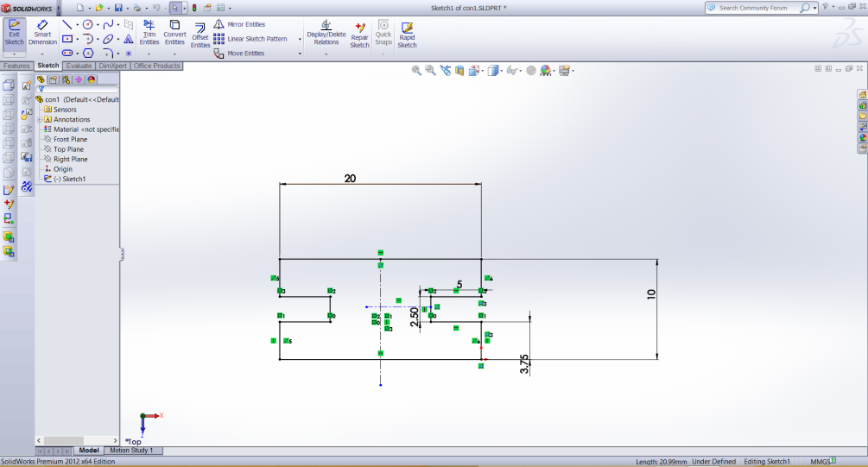868x467 pixels.
Task: Select the Corner Rectangle tool
Action: coord(67,39)
